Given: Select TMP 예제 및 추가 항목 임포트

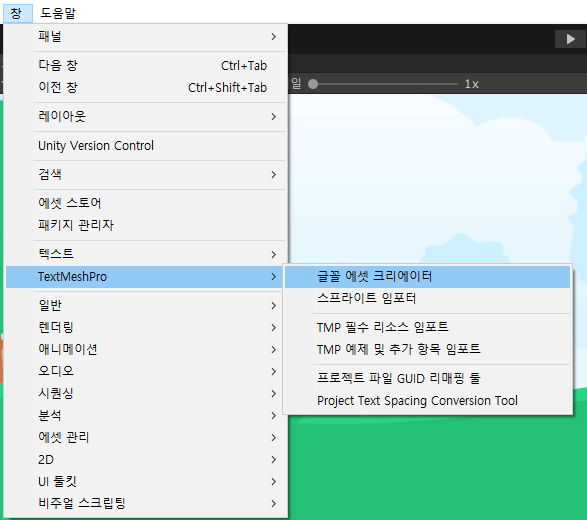Looking at the screenshot, I should [x=428, y=350].
